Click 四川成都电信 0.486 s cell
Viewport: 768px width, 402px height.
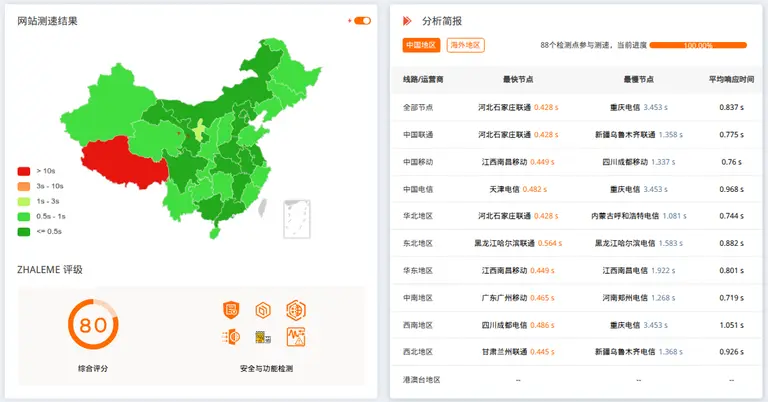[x=518, y=325]
